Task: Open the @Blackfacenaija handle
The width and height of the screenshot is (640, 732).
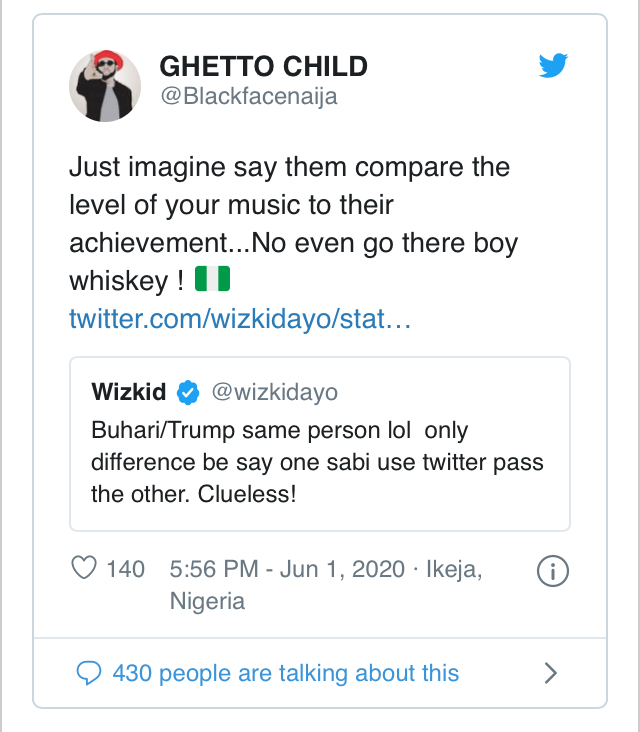Action: coord(248,97)
